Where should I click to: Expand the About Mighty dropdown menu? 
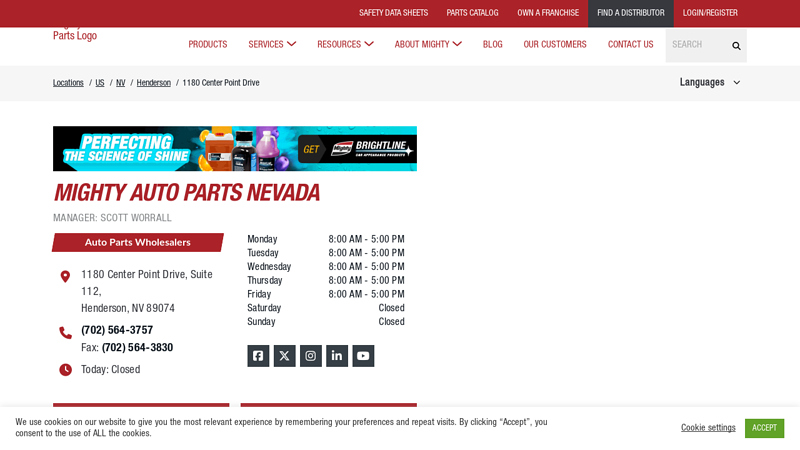(428, 44)
